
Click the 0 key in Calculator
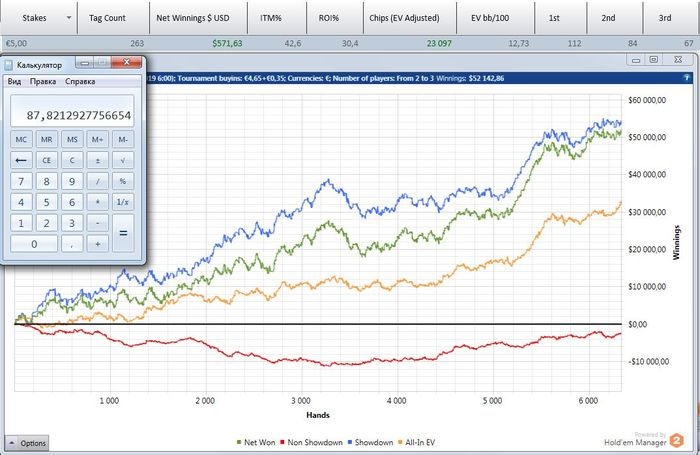34,244
